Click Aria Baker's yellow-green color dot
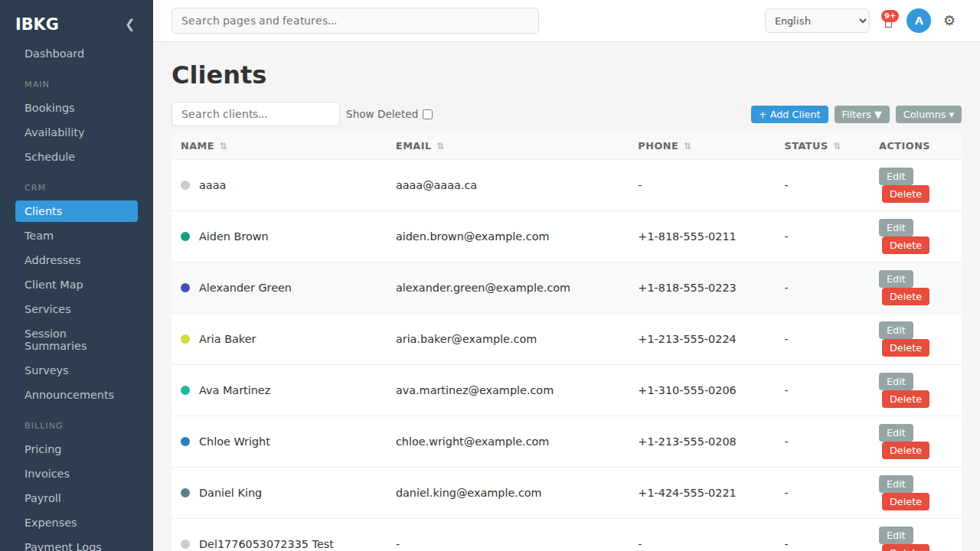The image size is (980, 551). click(x=185, y=339)
